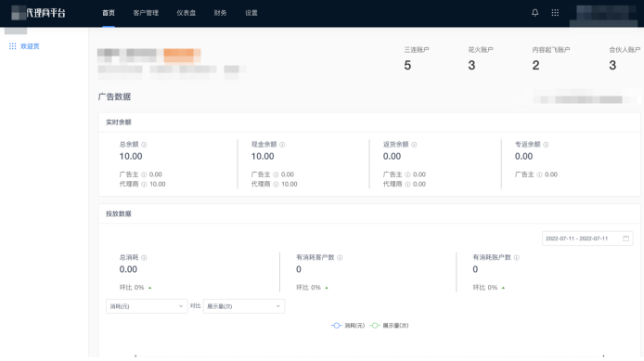Screen dimensions: 644x361
Task: Click the 实时余额 card title
Action: [x=118, y=122]
